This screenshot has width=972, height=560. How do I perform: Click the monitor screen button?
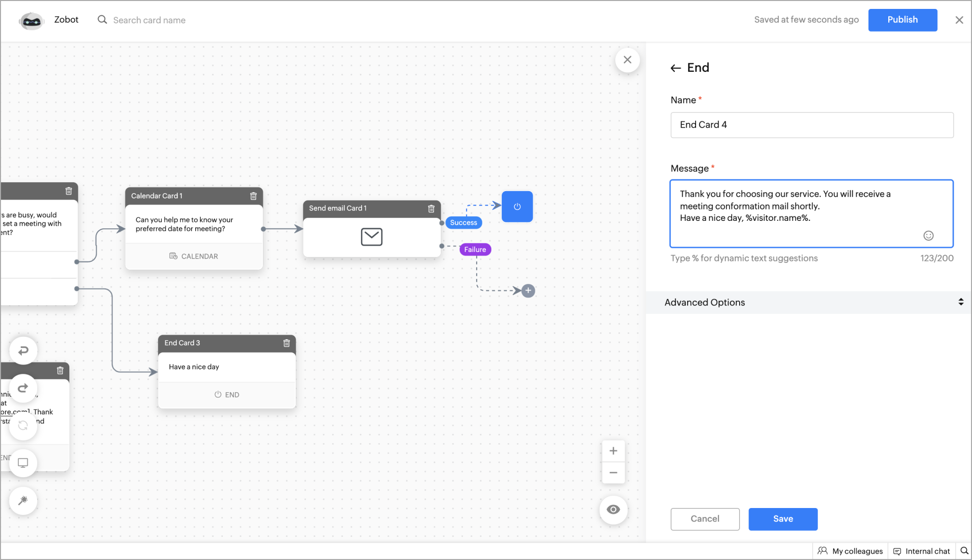tap(23, 463)
